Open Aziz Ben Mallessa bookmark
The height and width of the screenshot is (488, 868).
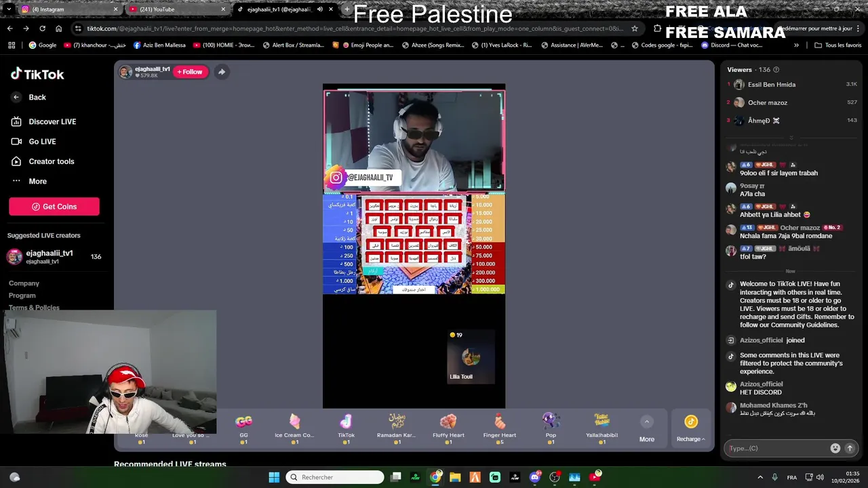point(159,45)
